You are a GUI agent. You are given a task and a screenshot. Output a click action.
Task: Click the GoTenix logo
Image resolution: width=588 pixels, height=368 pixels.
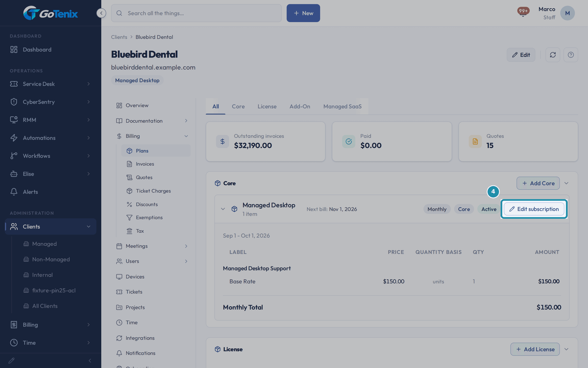[51, 13]
